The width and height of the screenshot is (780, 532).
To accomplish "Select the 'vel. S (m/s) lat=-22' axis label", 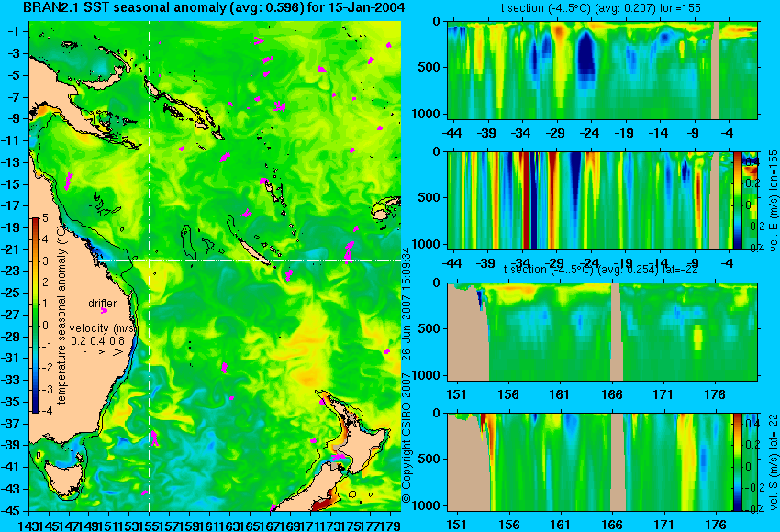I will [x=773, y=461].
